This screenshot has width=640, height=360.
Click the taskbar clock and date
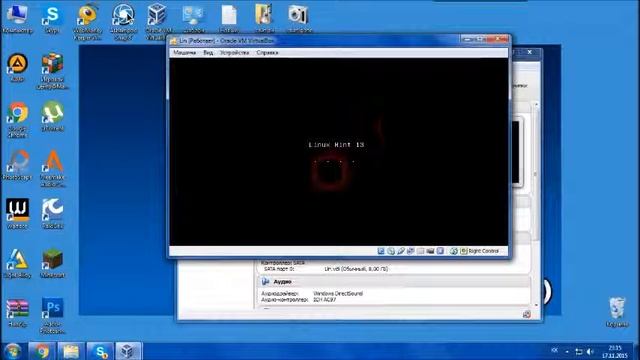click(615, 351)
